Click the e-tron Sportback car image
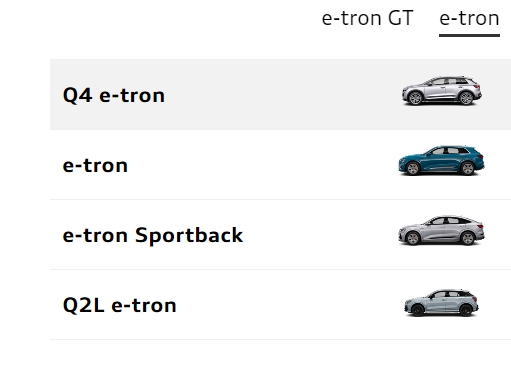Screen dimensions: 511x389 [x=441, y=231]
